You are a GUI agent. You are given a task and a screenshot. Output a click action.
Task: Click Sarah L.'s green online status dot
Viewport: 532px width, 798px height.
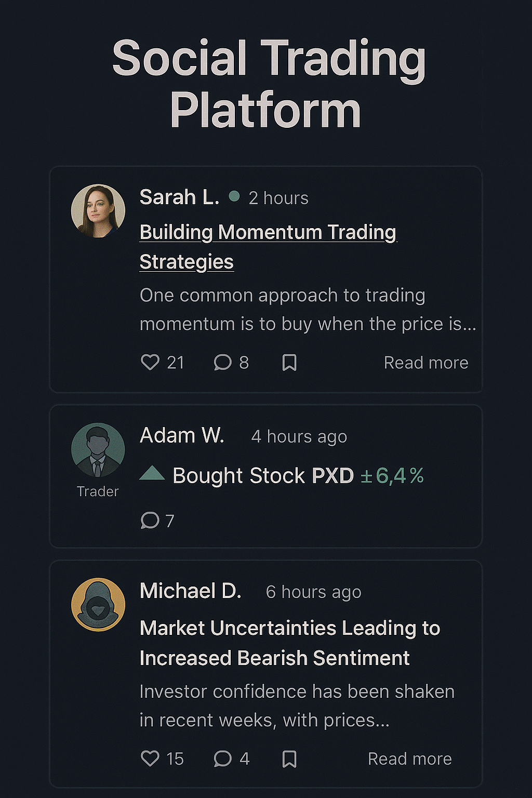pyautogui.click(x=234, y=196)
